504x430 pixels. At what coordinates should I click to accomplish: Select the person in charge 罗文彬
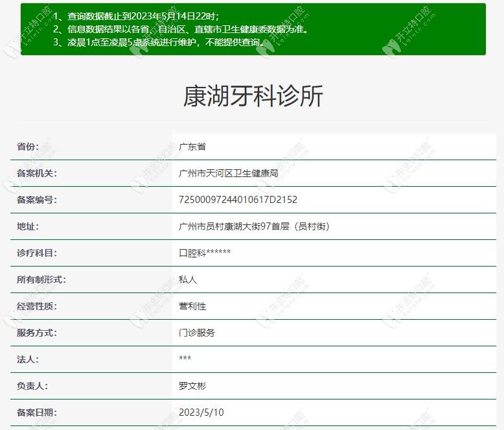[x=192, y=386]
